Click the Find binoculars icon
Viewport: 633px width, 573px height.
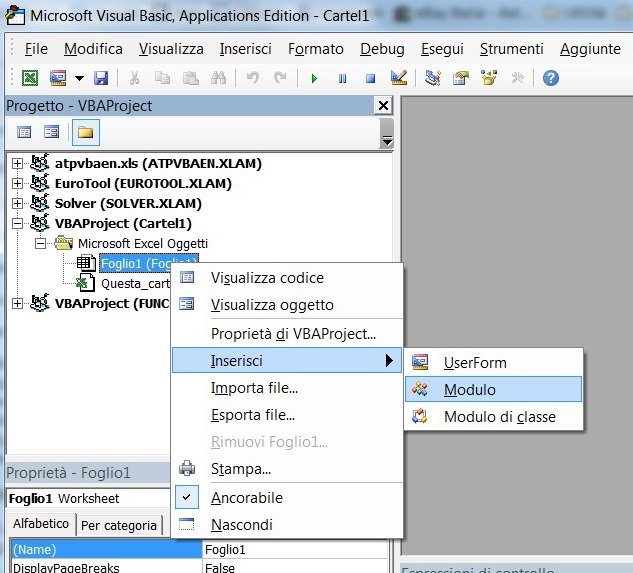tap(218, 78)
